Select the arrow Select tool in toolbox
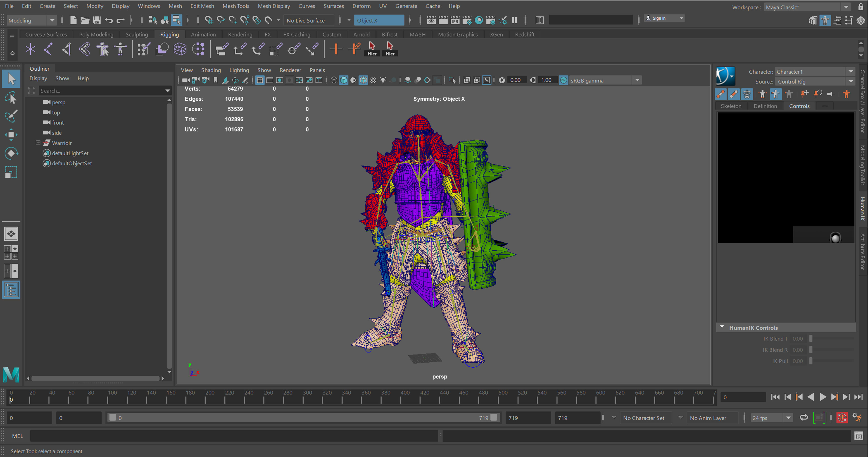This screenshot has height=457, width=868. coord(11,79)
